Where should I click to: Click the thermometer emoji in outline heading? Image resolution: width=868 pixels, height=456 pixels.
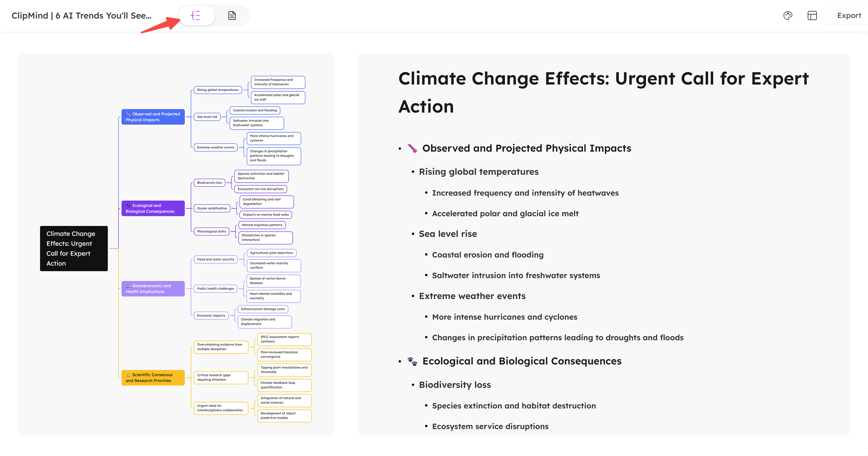pos(412,148)
